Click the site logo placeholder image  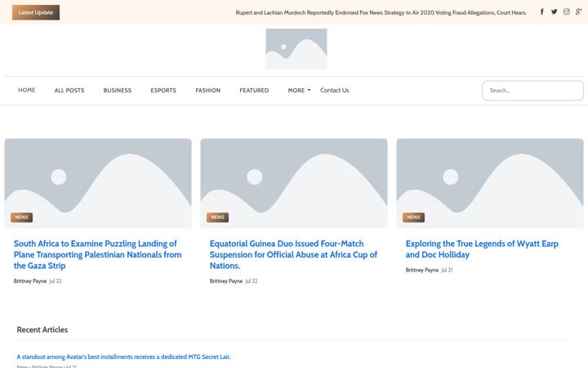pyautogui.click(x=296, y=49)
